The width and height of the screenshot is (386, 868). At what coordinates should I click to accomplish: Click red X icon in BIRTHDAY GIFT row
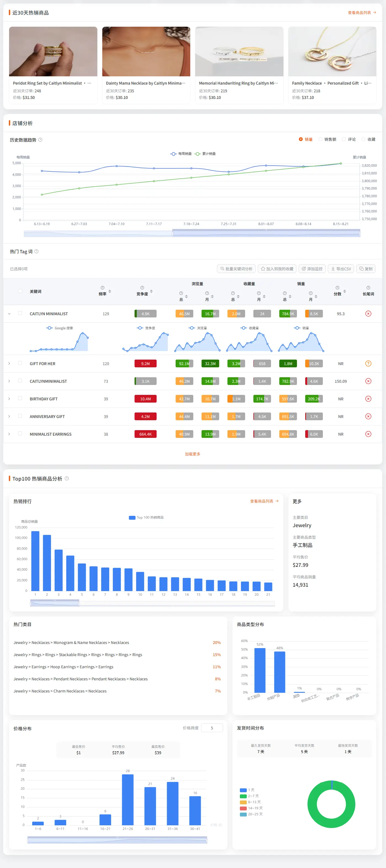pyautogui.click(x=368, y=399)
